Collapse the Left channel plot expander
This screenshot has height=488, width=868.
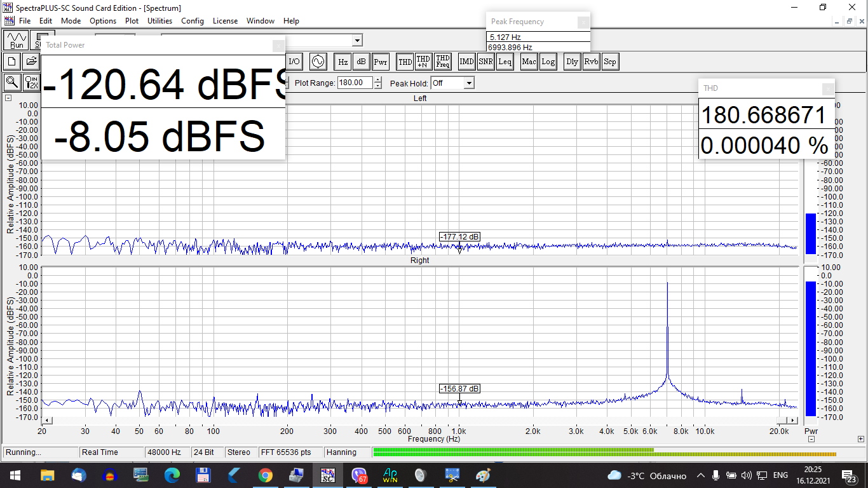pyautogui.click(x=8, y=98)
